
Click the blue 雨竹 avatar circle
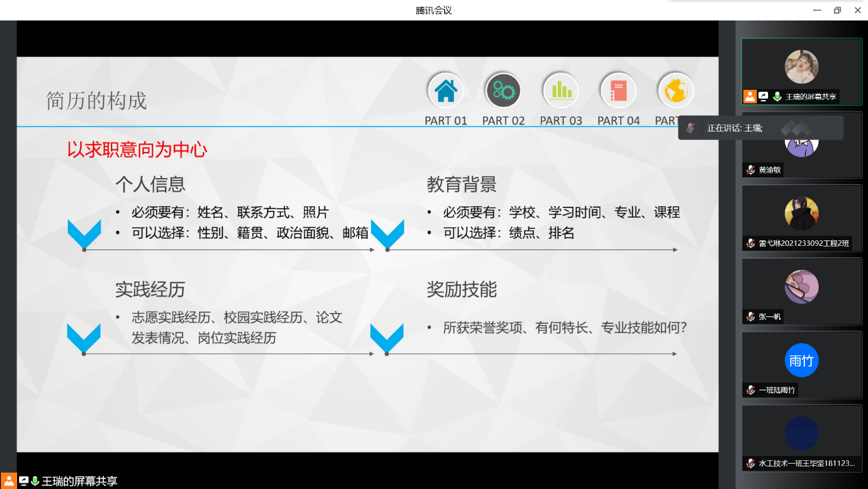801,360
